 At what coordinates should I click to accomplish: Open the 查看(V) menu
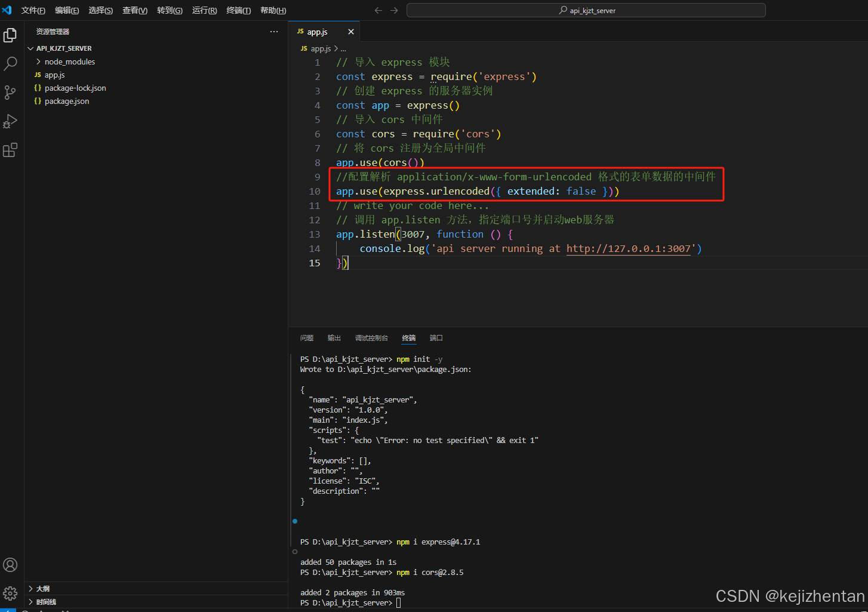point(135,10)
